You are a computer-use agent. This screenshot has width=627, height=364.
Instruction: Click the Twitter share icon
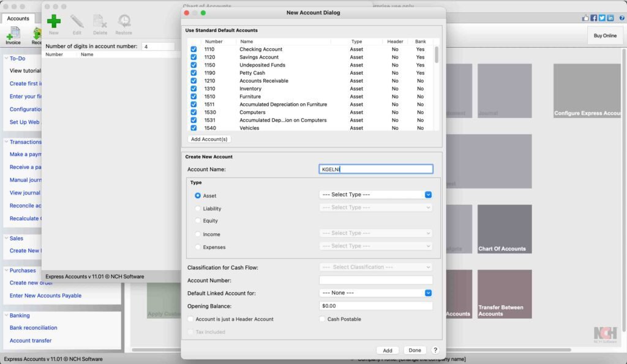click(x=602, y=18)
